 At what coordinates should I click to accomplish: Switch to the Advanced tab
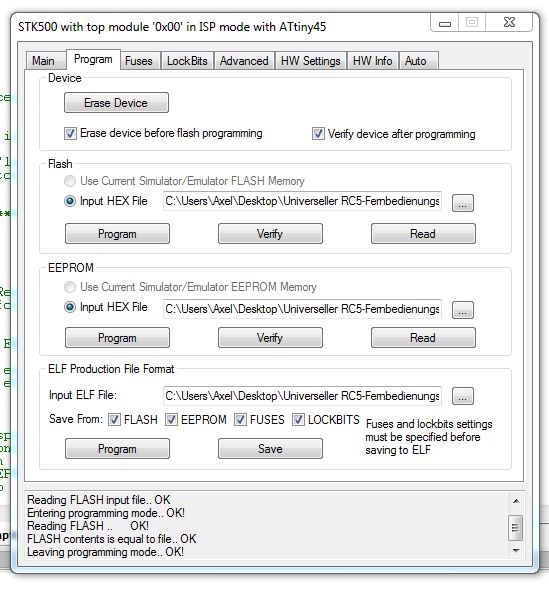(x=244, y=61)
